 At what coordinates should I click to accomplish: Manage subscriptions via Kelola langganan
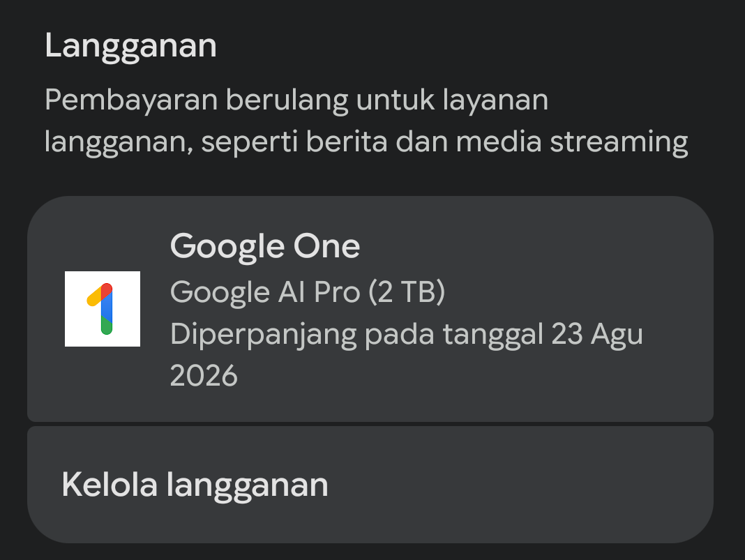[195, 485]
